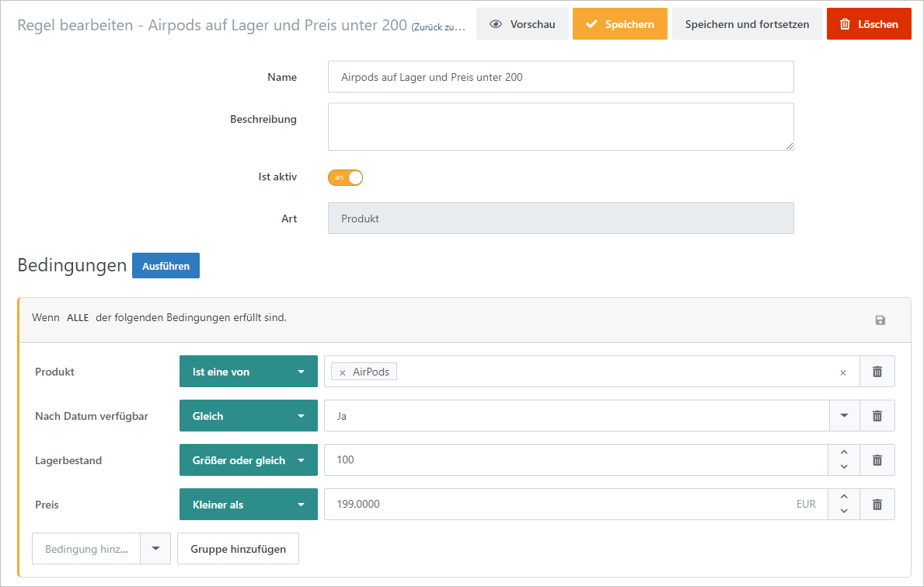
Task: Open the Ja value dropdown
Action: [844, 416]
